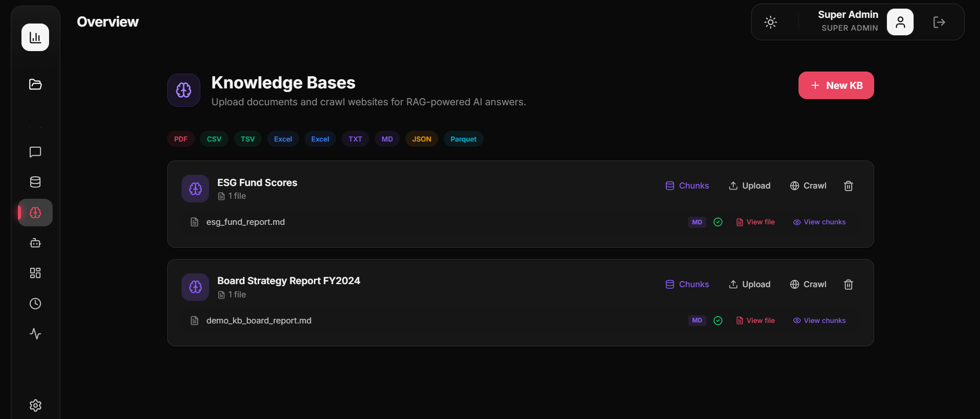Upload a file to Board Strategy Report FY2024
This screenshot has height=419, width=980.
point(749,284)
